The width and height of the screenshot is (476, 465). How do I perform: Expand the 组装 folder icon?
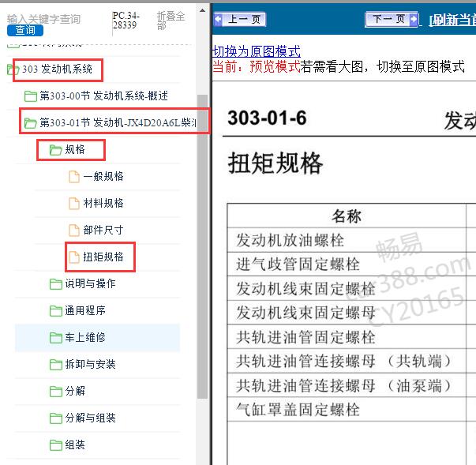(55, 445)
